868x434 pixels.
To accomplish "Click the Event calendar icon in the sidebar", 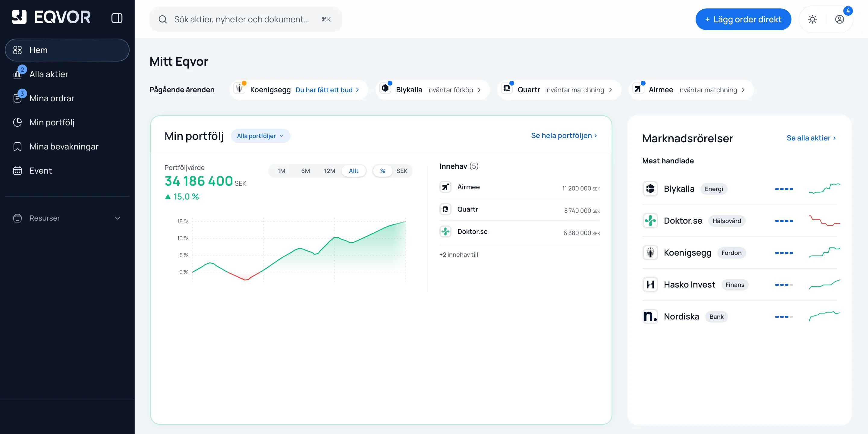I will point(17,171).
